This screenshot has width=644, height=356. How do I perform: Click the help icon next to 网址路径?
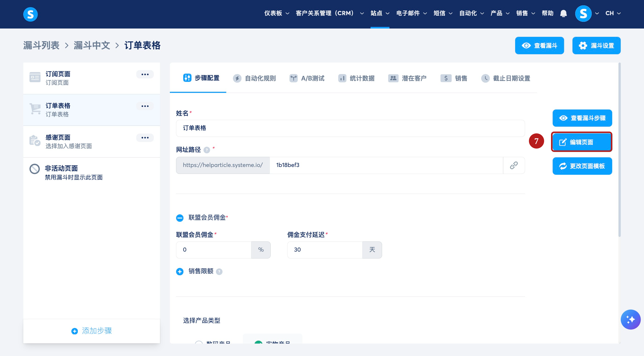[x=206, y=150]
